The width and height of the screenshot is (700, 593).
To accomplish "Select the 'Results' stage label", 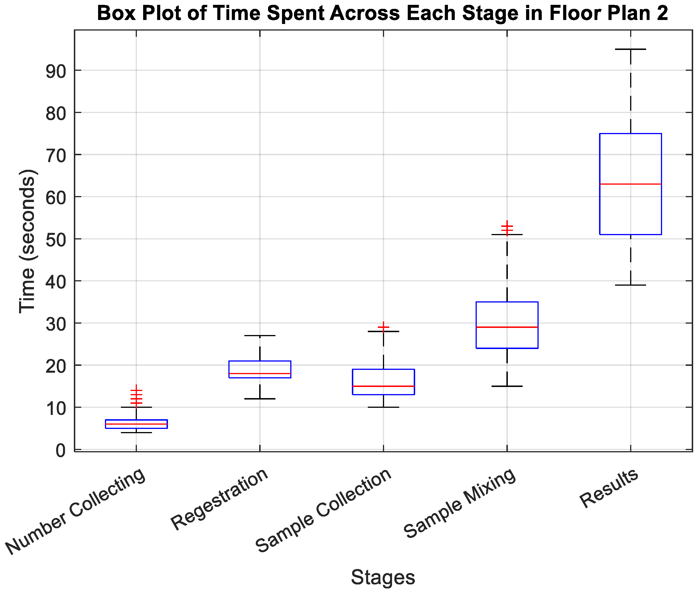I will (609, 489).
